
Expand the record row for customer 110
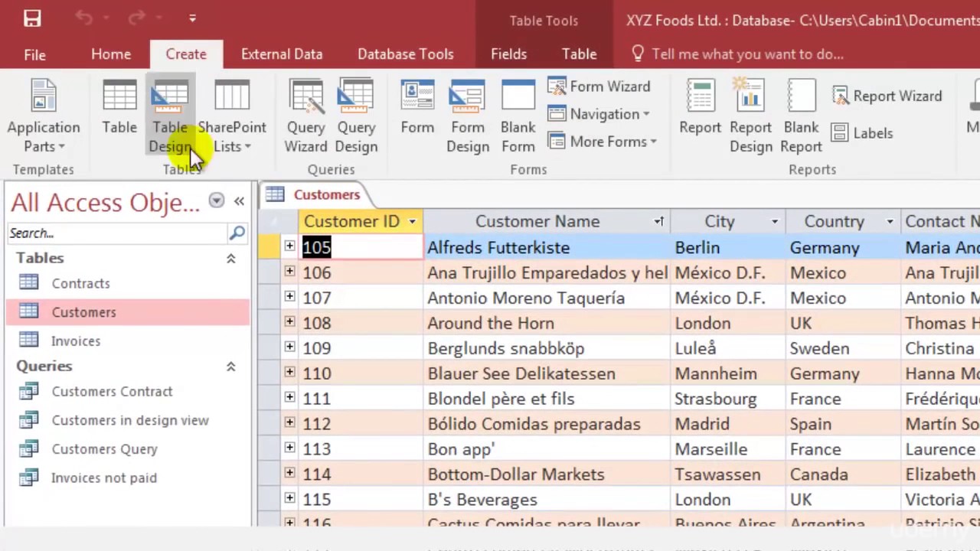pyautogui.click(x=289, y=373)
